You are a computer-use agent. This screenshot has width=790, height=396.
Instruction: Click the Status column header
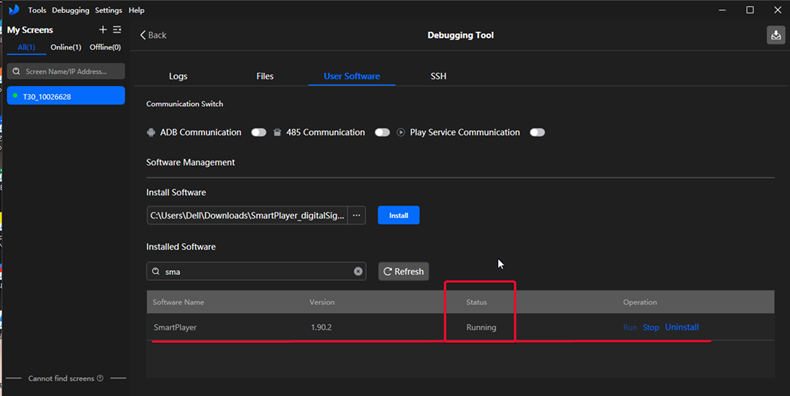coord(477,302)
